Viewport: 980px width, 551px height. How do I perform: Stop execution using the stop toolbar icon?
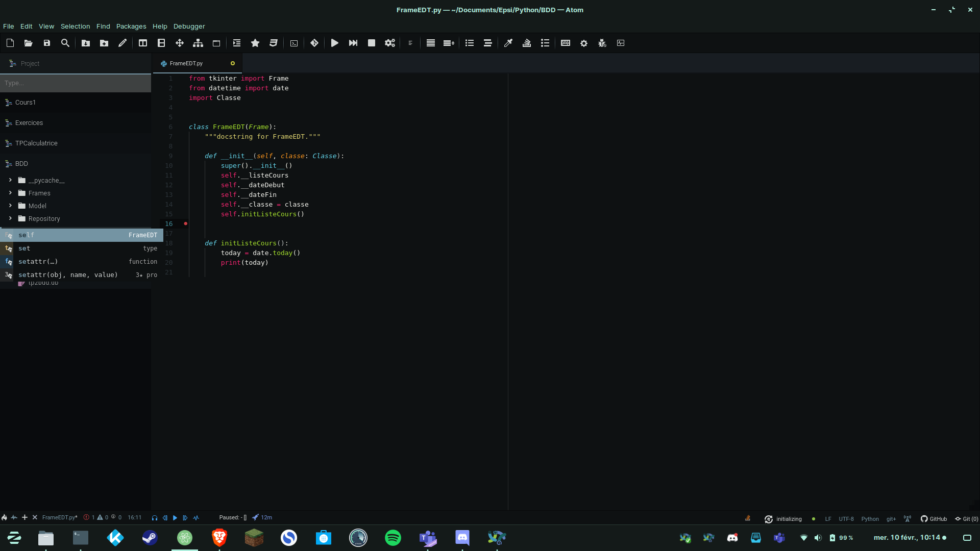pyautogui.click(x=371, y=43)
